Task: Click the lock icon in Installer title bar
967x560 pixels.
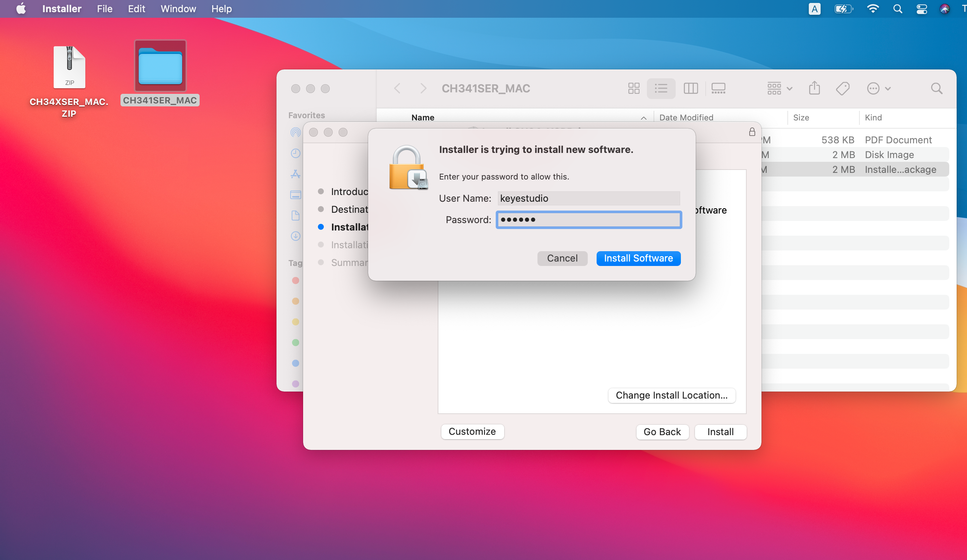Action: click(x=752, y=132)
